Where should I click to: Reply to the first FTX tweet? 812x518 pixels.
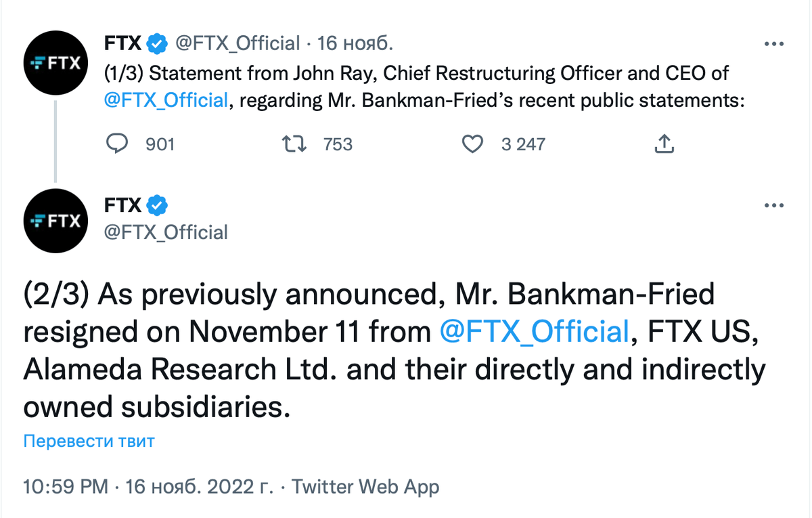[119, 144]
